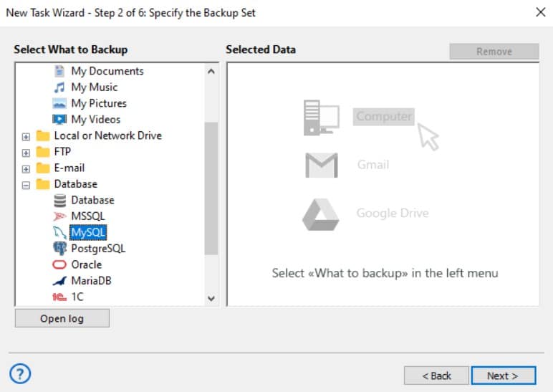Click the gray Database cylinder icon
The height and width of the screenshot is (392, 553).
pos(59,201)
